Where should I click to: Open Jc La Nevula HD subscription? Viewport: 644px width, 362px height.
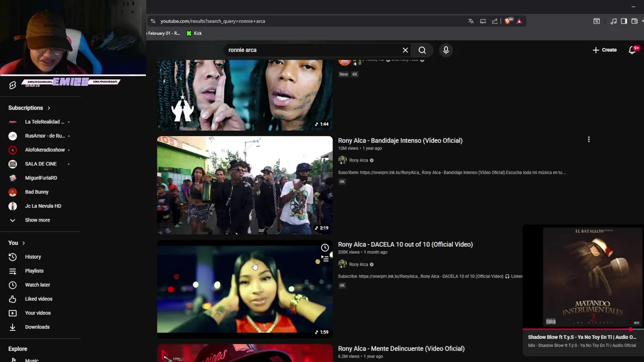tap(40, 206)
